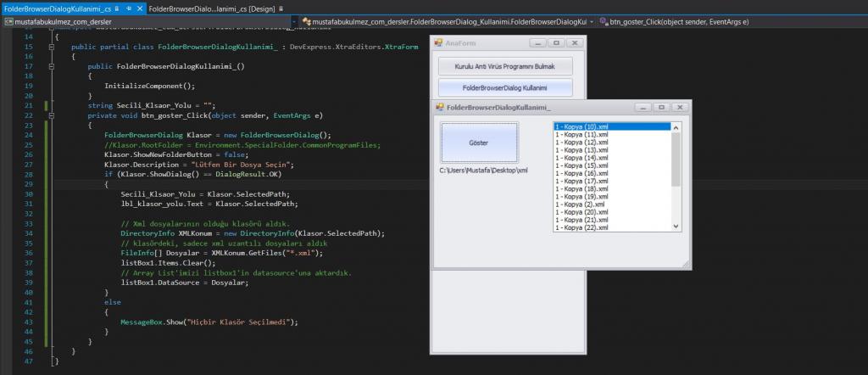Select list item 1 - Kopya (11).xml

pyautogui.click(x=612, y=134)
